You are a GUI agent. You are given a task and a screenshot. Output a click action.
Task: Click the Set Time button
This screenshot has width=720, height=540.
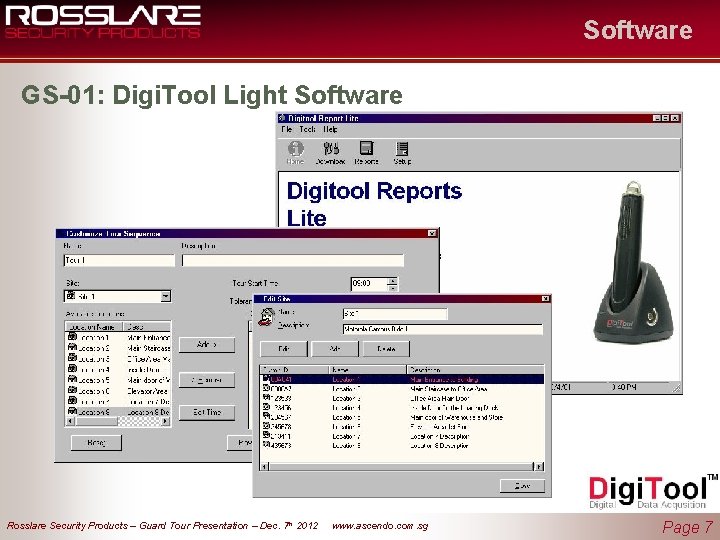point(207,412)
